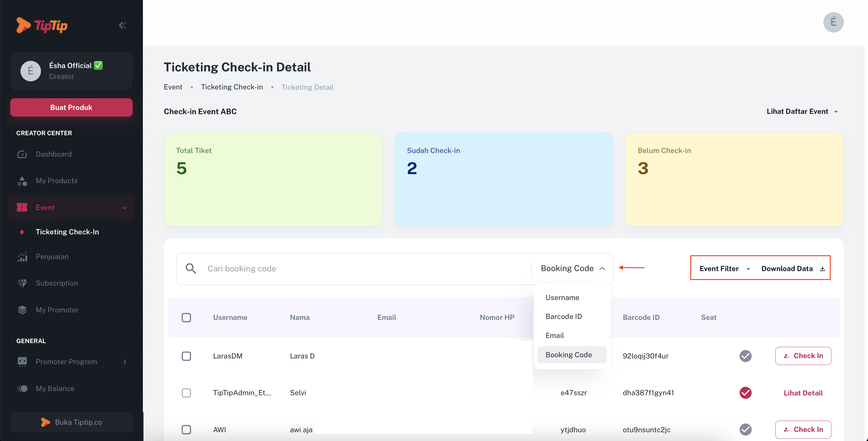Open My Products shapes icon
The width and height of the screenshot is (868, 441).
[22, 181]
